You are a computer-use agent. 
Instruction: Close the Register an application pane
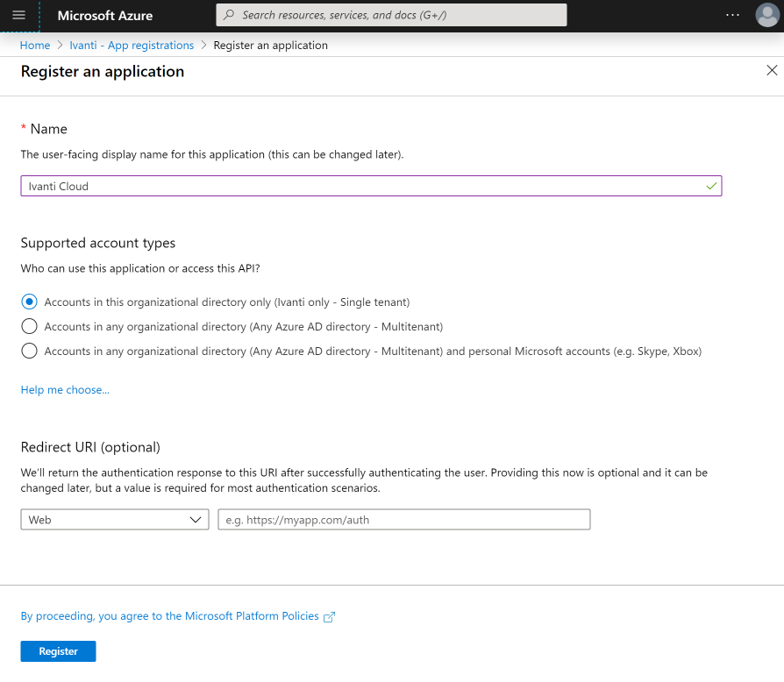click(x=772, y=70)
